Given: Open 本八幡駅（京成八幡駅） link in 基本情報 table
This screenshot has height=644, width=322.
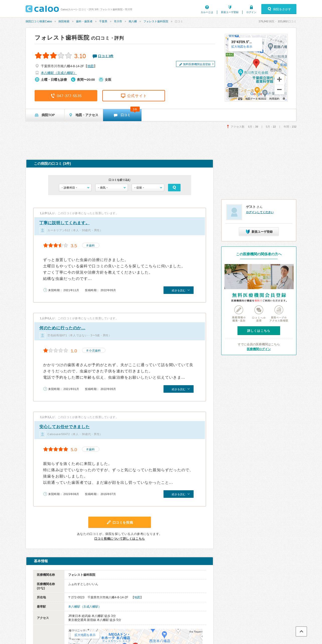Looking at the screenshot, I should tap(85, 607).
